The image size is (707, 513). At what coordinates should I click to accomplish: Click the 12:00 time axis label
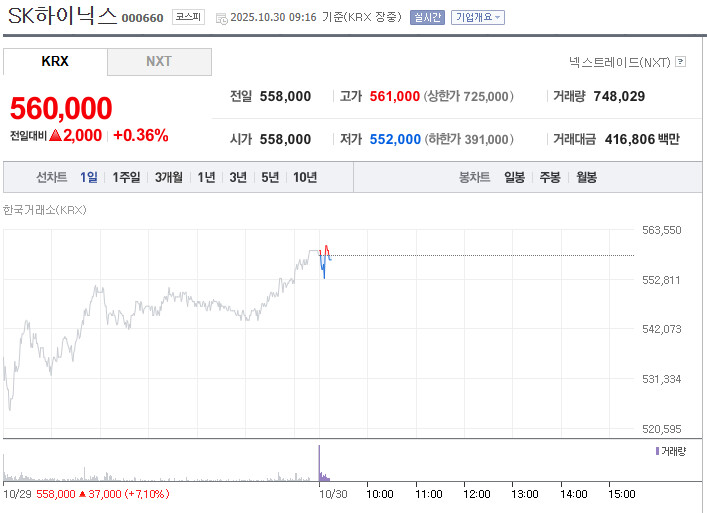pyautogui.click(x=477, y=494)
